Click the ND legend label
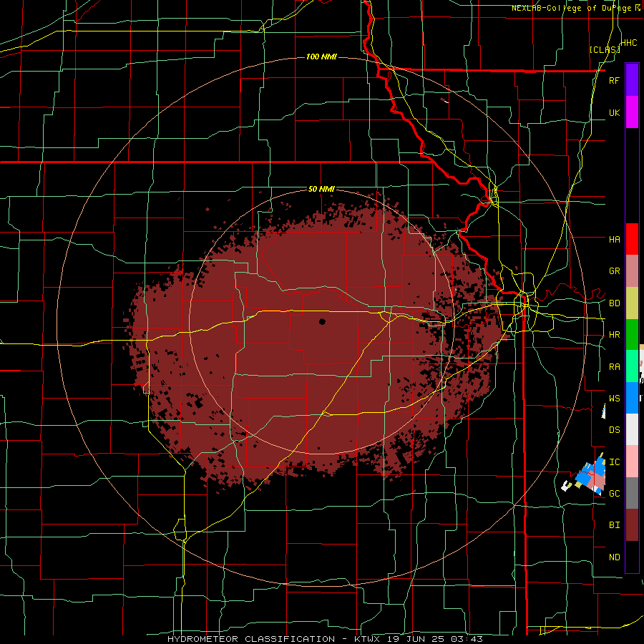Viewport: 644px width, 644px height. click(x=614, y=557)
